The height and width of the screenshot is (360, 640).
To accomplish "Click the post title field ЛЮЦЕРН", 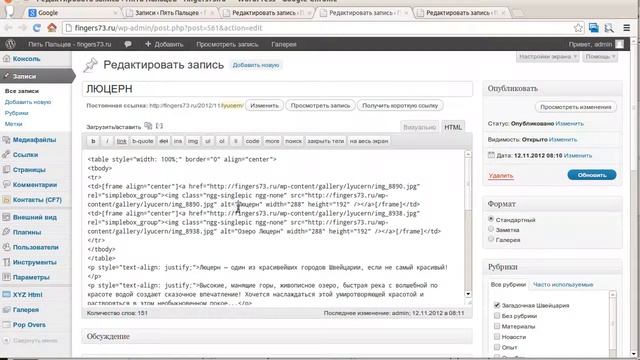I will pyautogui.click(x=278, y=89).
